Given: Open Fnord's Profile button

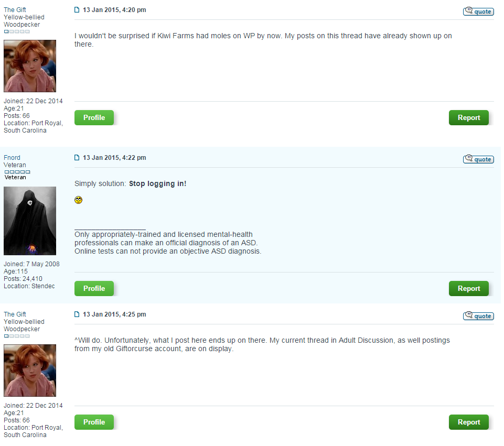Looking at the screenshot, I should coord(94,288).
